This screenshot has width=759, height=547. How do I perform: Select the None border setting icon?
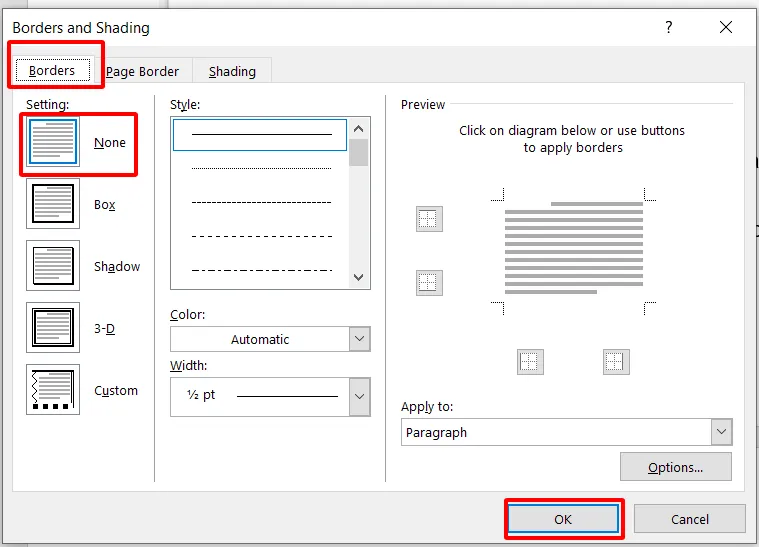click(53, 142)
